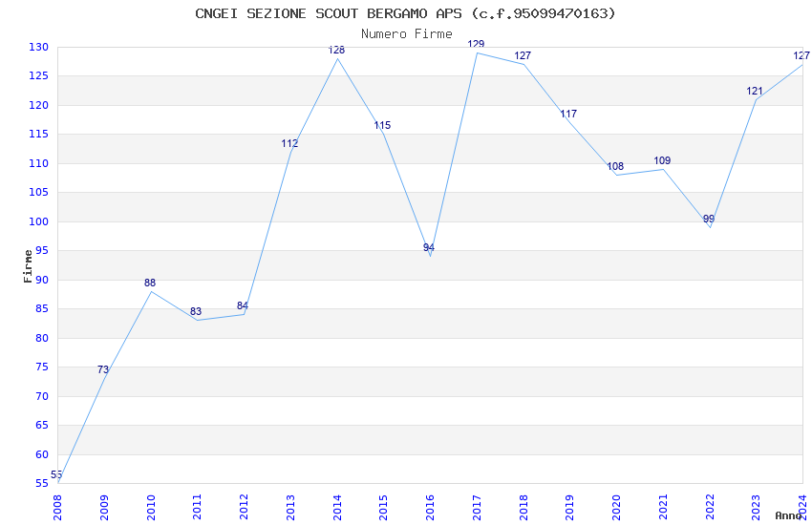The height and width of the screenshot is (525, 812).
Task: Click the y-axis value 130
Action: (x=38, y=47)
